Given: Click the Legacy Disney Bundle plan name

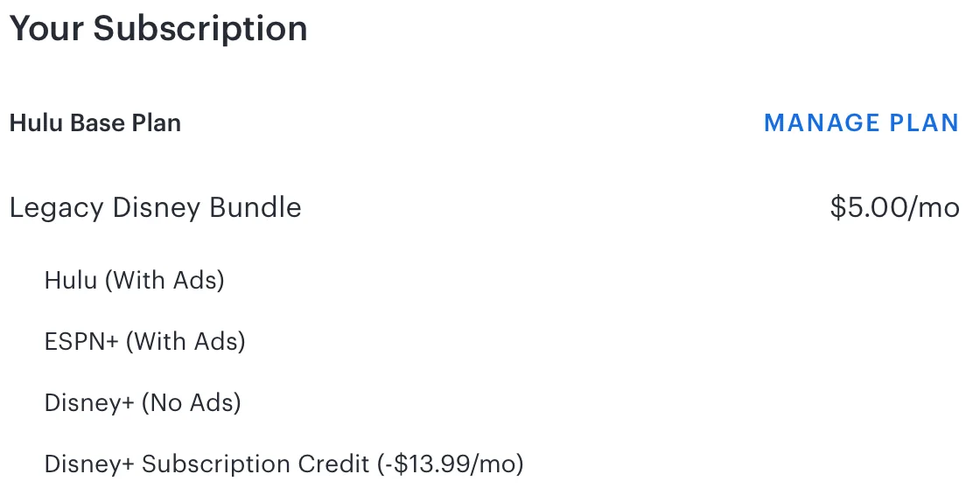Looking at the screenshot, I should 155,208.
